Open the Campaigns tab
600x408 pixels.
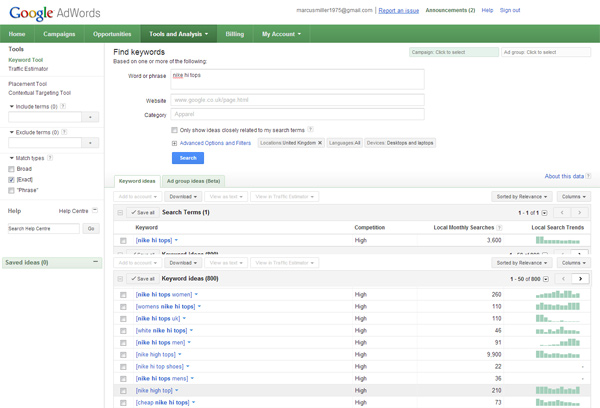pos(59,34)
